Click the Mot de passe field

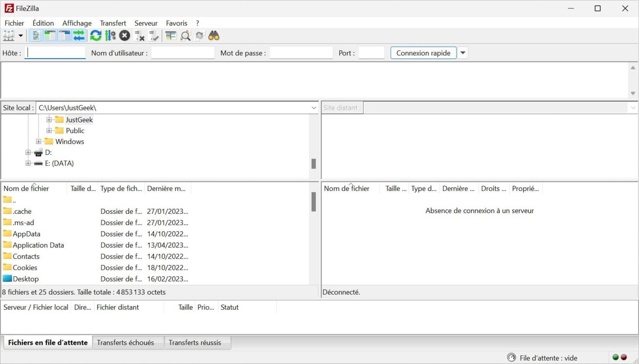tap(301, 53)
